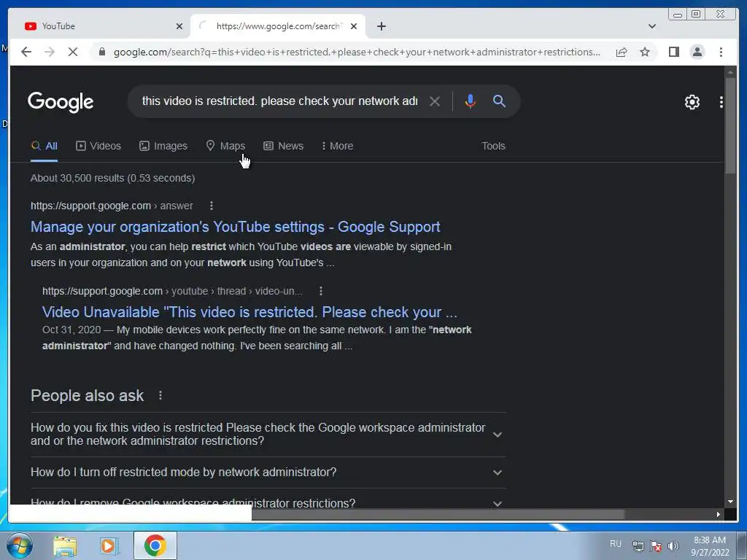Click the RU language indicator
The width and height of the screenshot is (747, 560).
point(616,544)
